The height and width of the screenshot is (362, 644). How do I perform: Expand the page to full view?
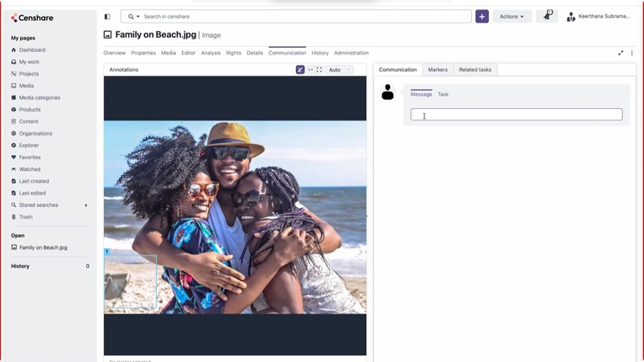tap(621, 53)
